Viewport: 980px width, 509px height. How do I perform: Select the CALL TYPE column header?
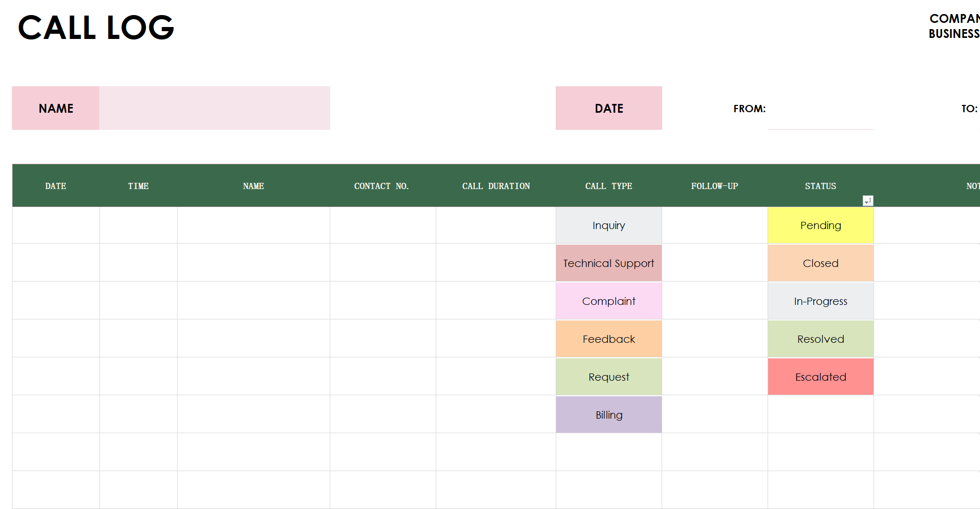[x=609, y=186]
